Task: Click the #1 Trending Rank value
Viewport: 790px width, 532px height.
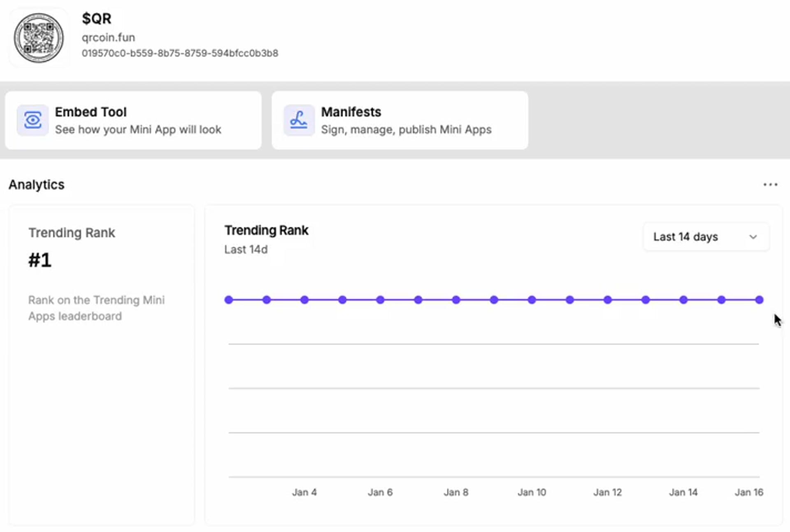Action: pyautogui.click(x=40, y=260)
